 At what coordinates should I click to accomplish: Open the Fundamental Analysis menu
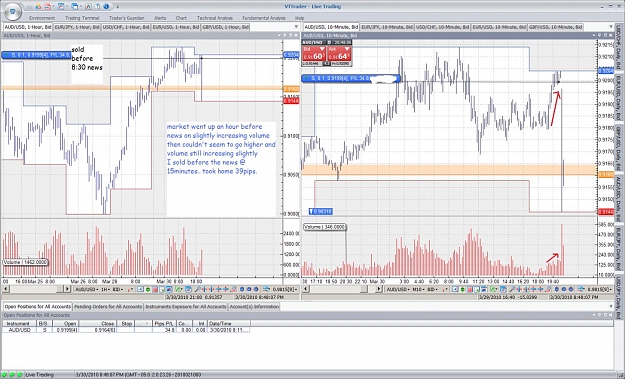(264, 18)
